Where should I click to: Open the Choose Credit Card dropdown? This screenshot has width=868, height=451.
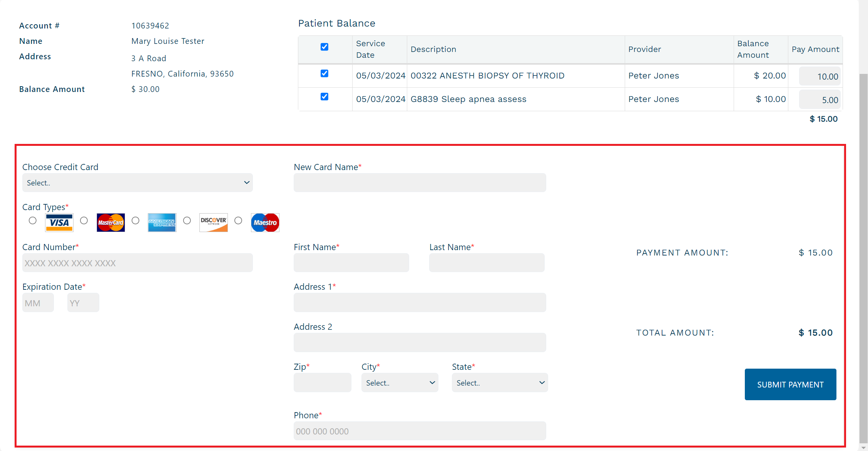[137, 183]
